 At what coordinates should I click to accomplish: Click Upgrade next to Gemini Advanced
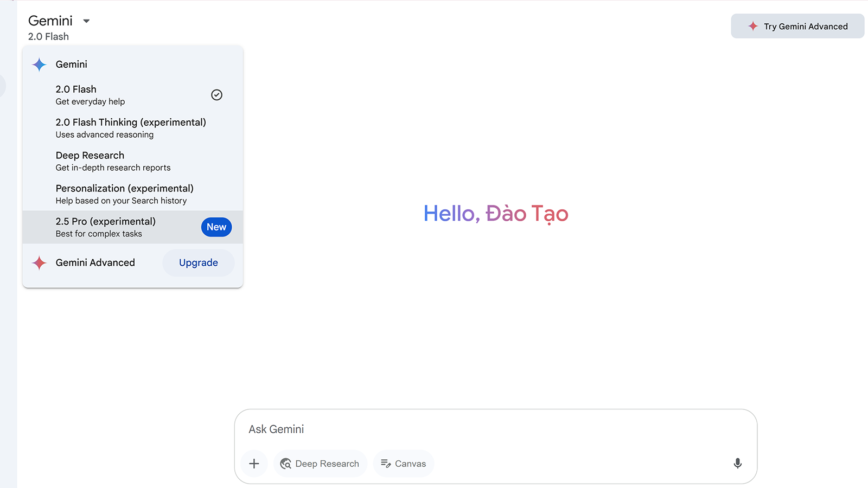tap(199, 263)
